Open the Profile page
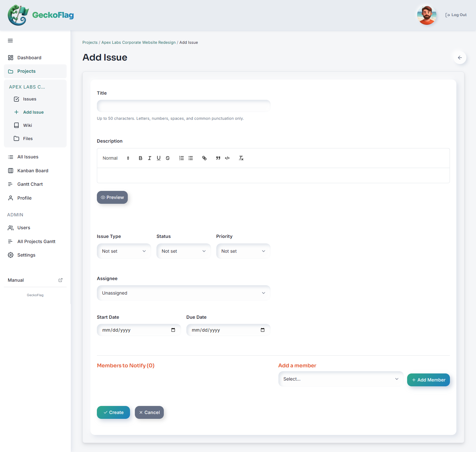Screen dimensions: 476x452 point(35,198)
